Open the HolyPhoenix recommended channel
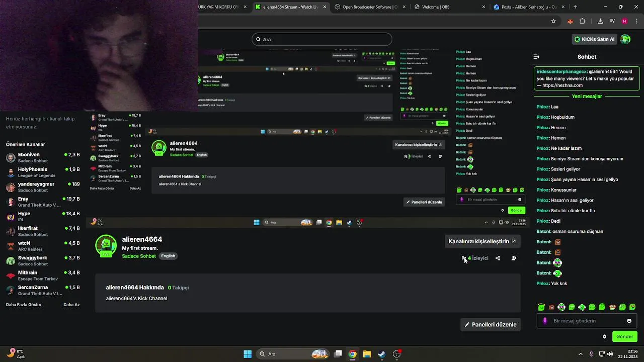This screenshot has width=644, height=362. [x=43, y=172]
